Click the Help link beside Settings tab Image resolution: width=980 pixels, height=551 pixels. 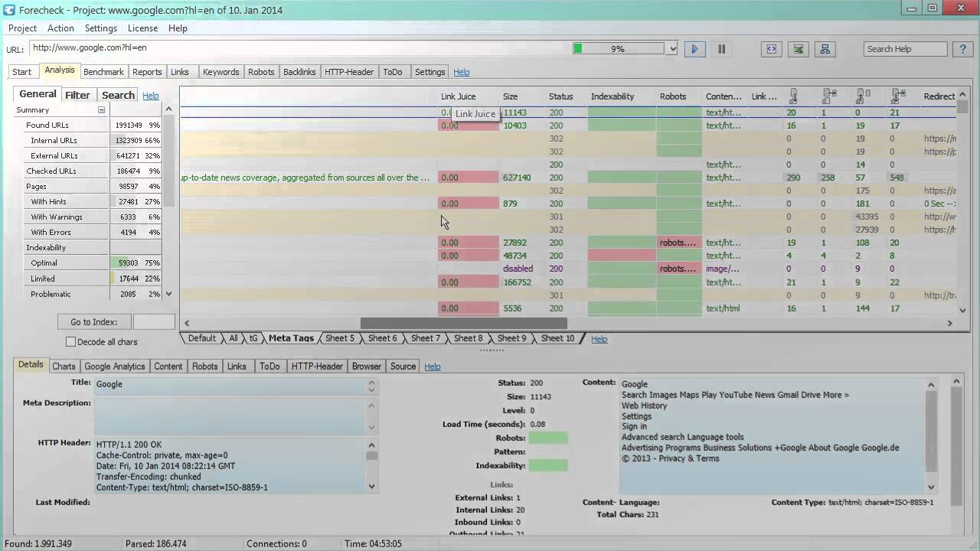(462, 72)
